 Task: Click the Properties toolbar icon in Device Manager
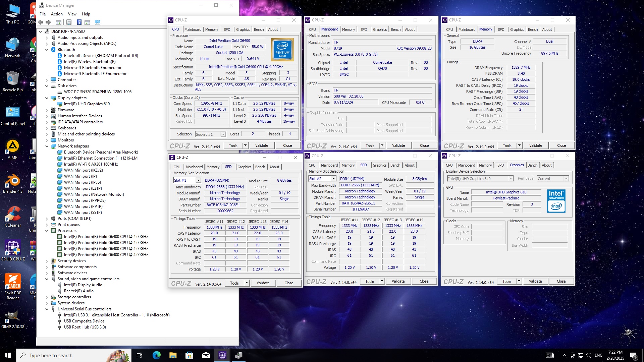pyautogui.click(x=69, y=22)
